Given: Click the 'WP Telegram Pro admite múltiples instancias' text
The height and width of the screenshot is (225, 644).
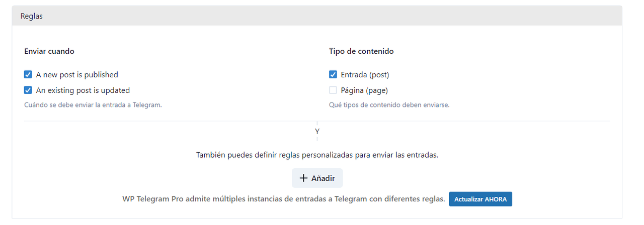Looking at the screenshot, I should (x=284, y=199).
